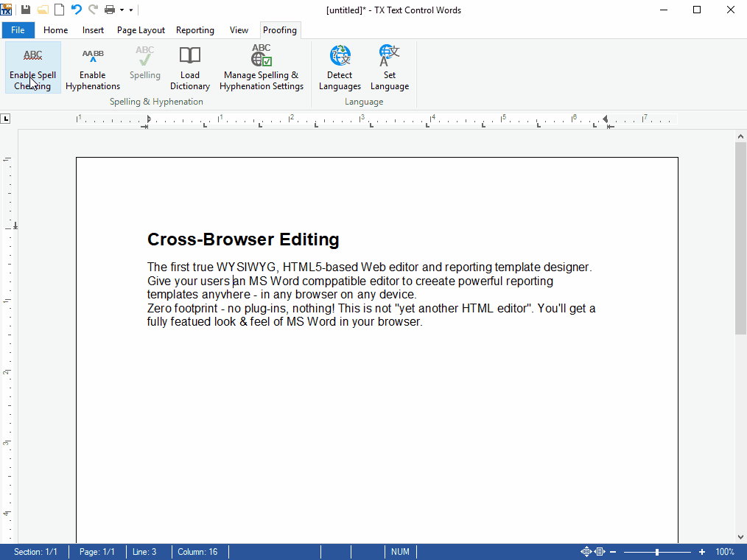Toggle the NUM indicator in status bar

pyautogui.click(x=400, y=552)
